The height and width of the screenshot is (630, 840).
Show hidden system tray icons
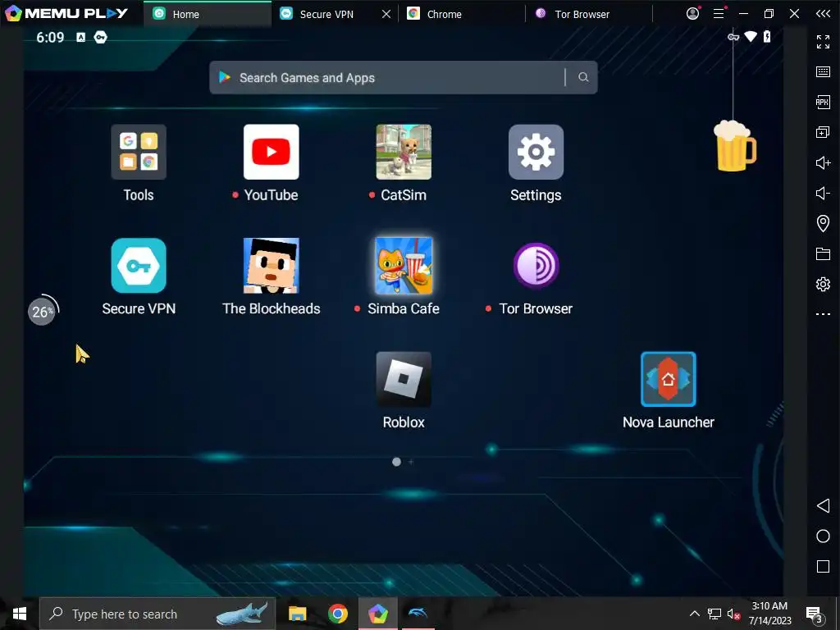coord(694,614)
